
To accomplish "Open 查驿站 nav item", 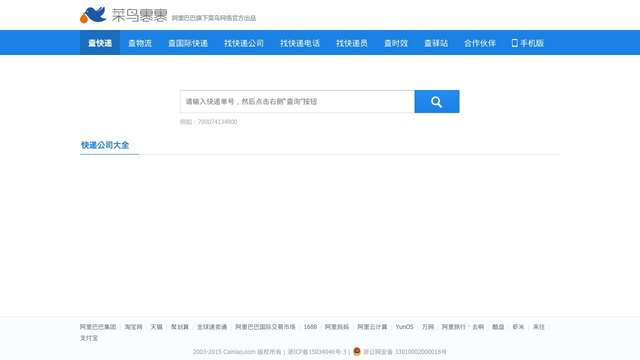I will pos(436,43).
